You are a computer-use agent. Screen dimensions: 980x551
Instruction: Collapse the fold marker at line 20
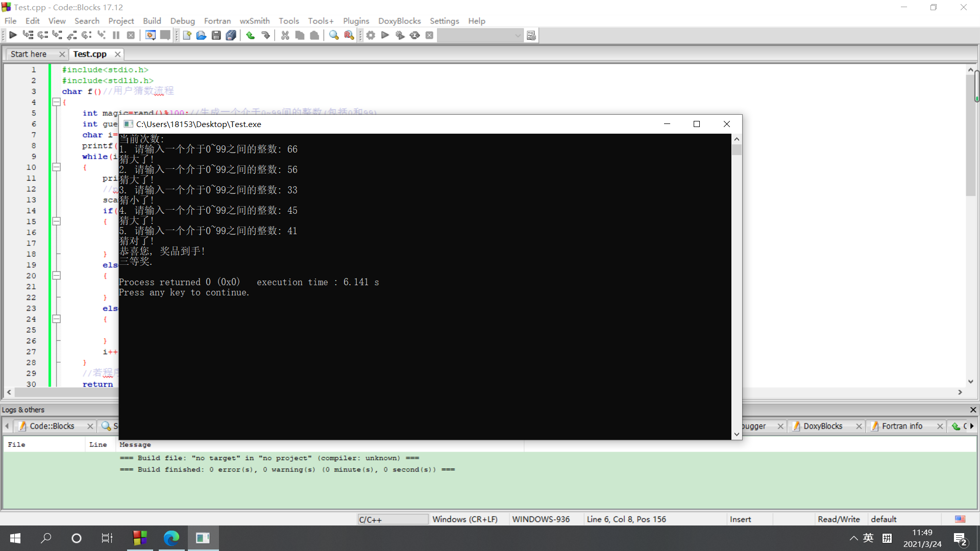57,275
